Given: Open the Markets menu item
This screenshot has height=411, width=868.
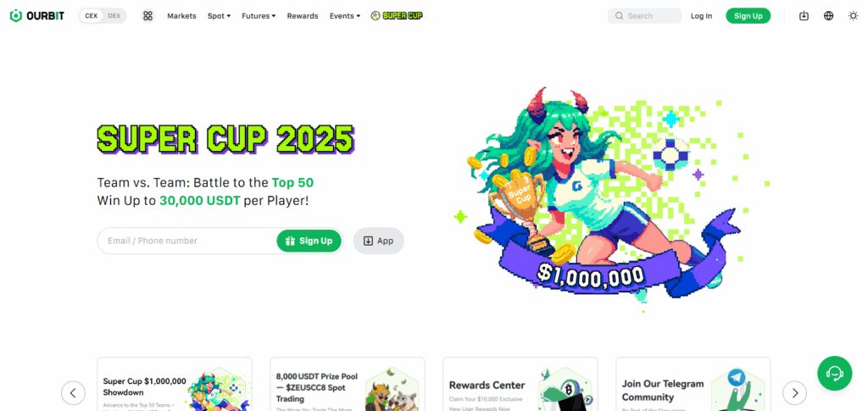Looking at the screenshot, I should coord(181,16).
